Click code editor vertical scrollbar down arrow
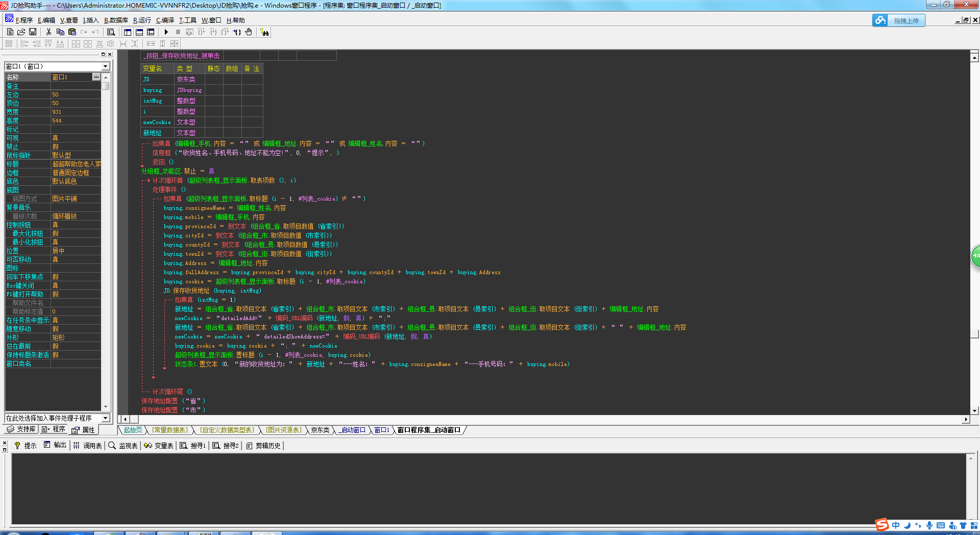 pyautogui.click(x=974, y=410)
